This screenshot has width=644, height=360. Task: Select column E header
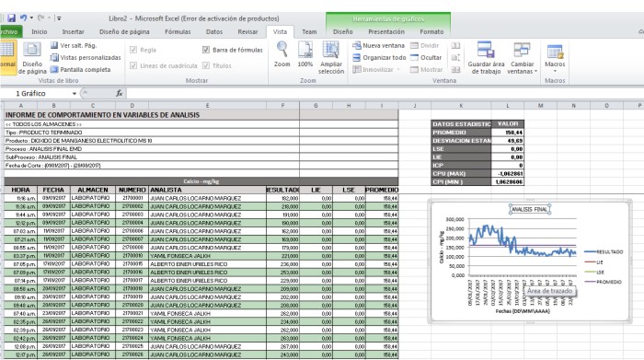pyautogui.click(x=207, y=106)
